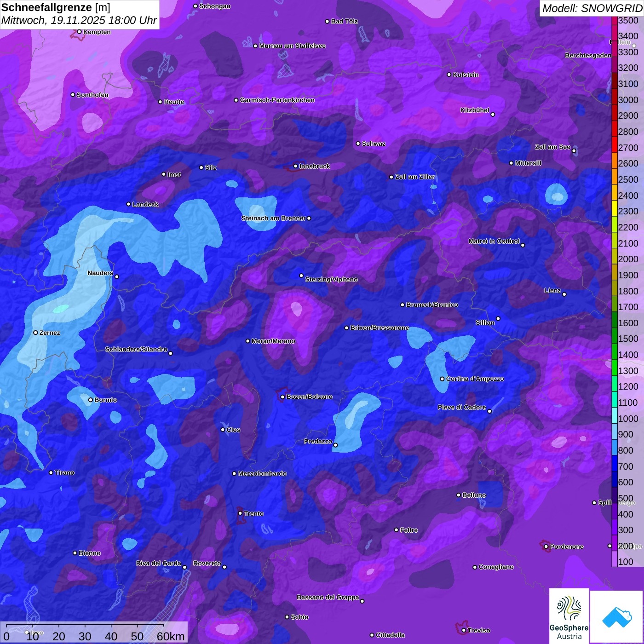This screenshot has height=644, width=644.
Task: Click the Murnau am Staffelsee label
Action: tap(292, 46)
